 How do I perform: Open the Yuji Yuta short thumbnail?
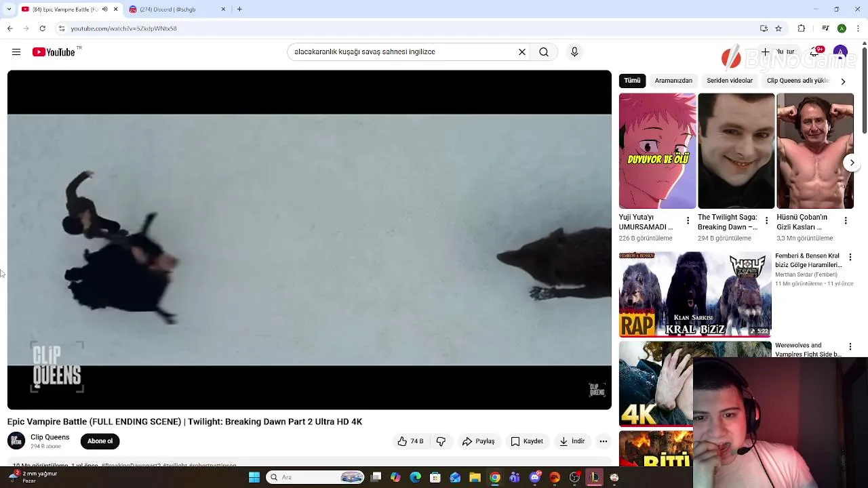[x=657, y=151]
